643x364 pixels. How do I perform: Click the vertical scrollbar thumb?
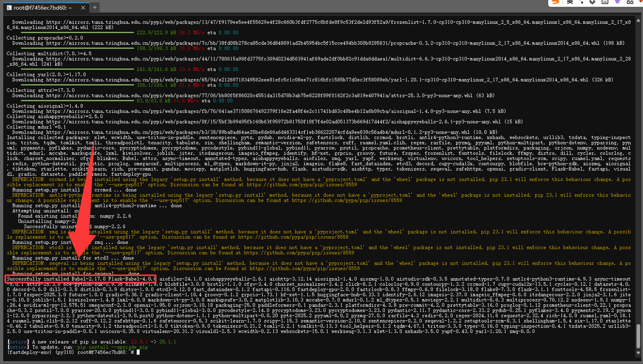point(639,336)
